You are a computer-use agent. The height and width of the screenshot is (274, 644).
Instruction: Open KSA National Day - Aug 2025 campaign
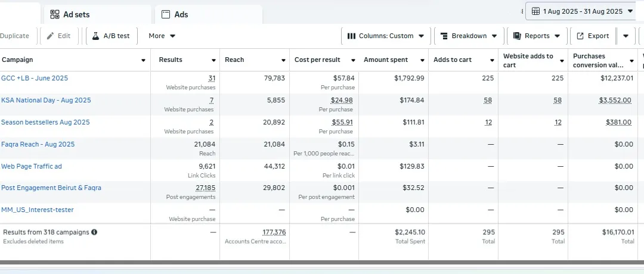tap(46, 100)
